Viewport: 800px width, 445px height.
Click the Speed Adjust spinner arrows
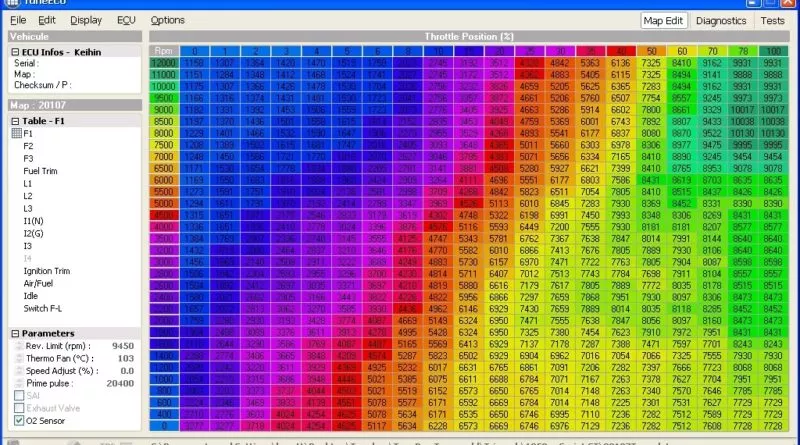point(16,370)
